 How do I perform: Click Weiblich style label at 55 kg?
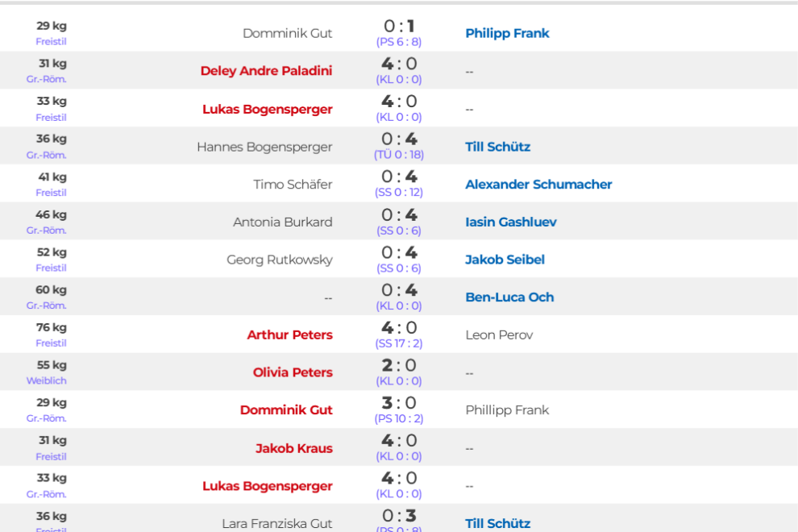click(46, 380)
